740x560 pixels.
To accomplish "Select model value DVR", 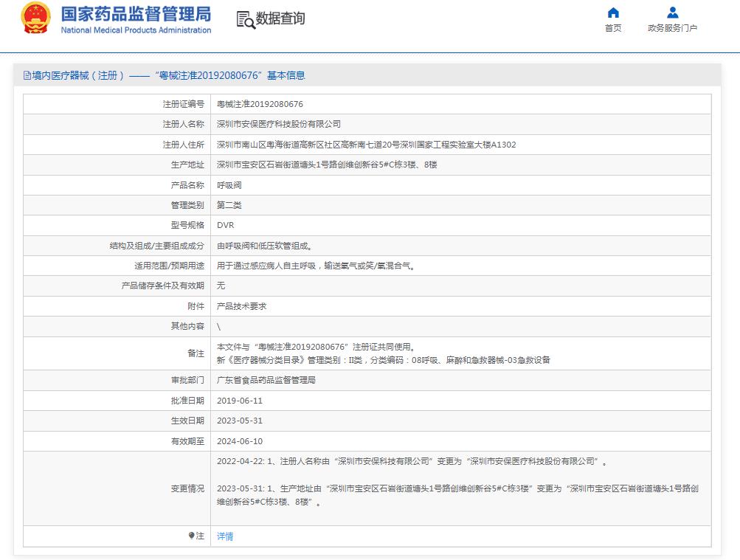I will click(x=226, y=225).
